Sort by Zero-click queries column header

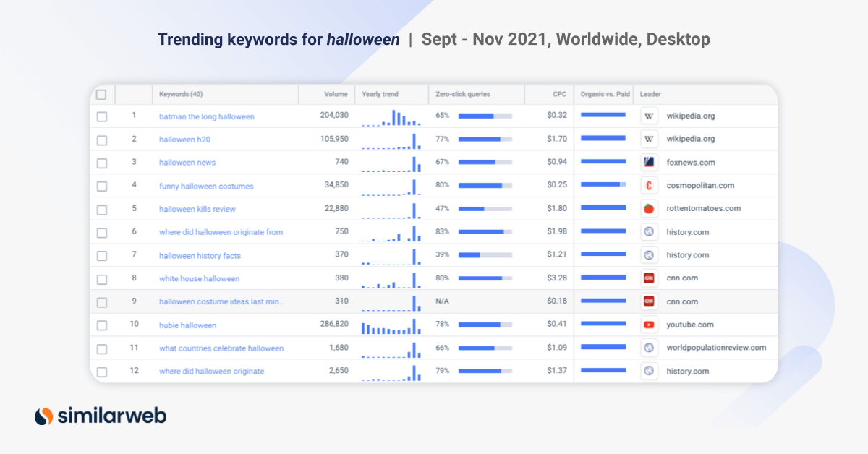463,94
